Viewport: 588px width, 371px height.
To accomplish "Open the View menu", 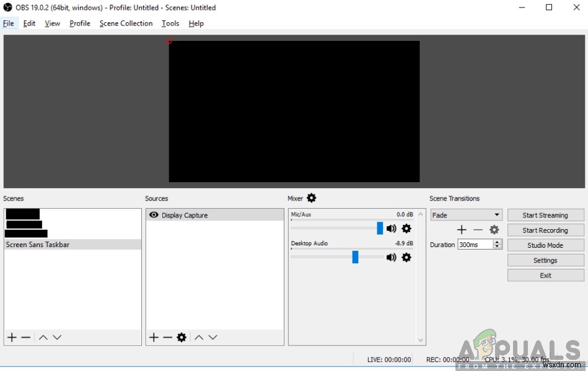I will 52,23.
